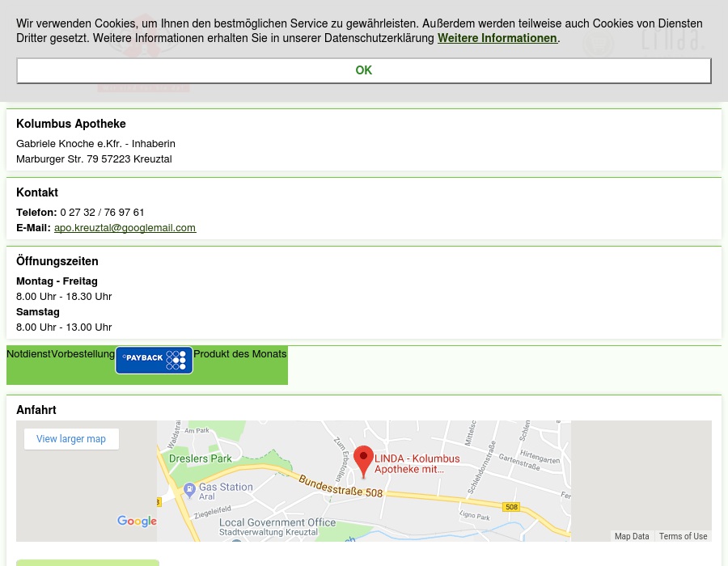Viewport: 728px width, 566px height.
Task: Accept cookies with the OK button
Action: [x=363, y=70]
